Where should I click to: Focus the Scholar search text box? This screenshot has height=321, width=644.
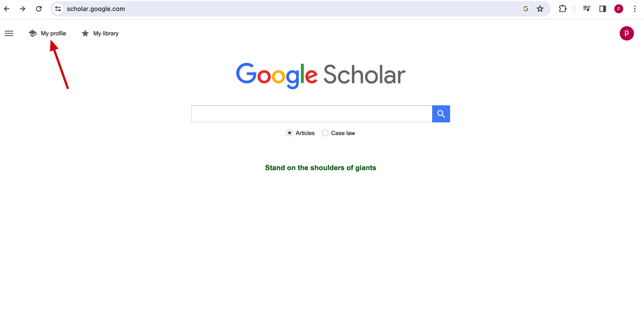312,114
